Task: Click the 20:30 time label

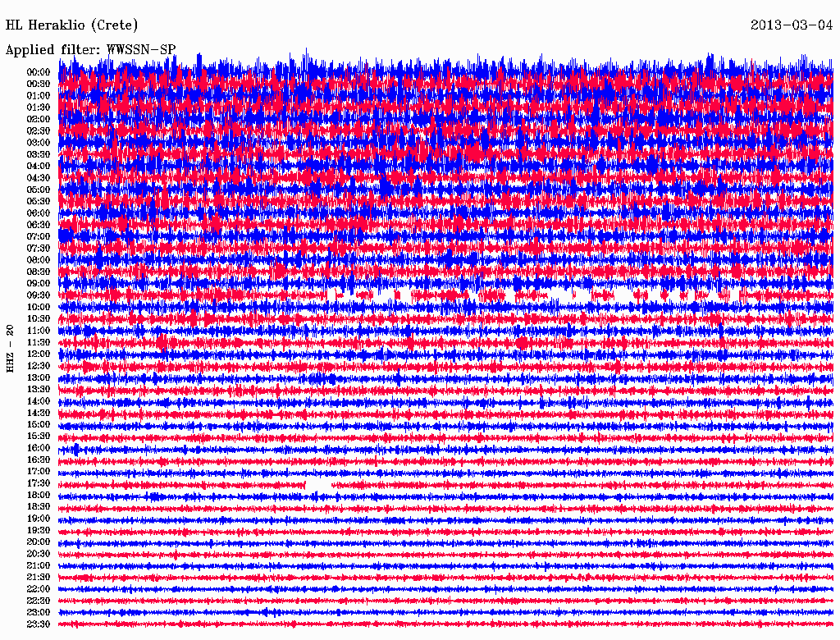Action: tap(39, 554)
